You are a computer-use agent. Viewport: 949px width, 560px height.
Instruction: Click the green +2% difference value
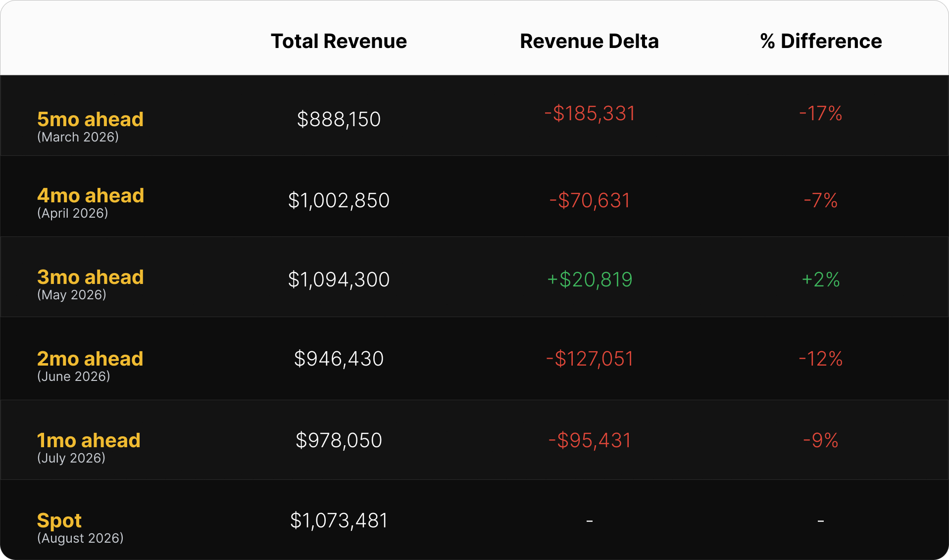[x=821, y=280]
